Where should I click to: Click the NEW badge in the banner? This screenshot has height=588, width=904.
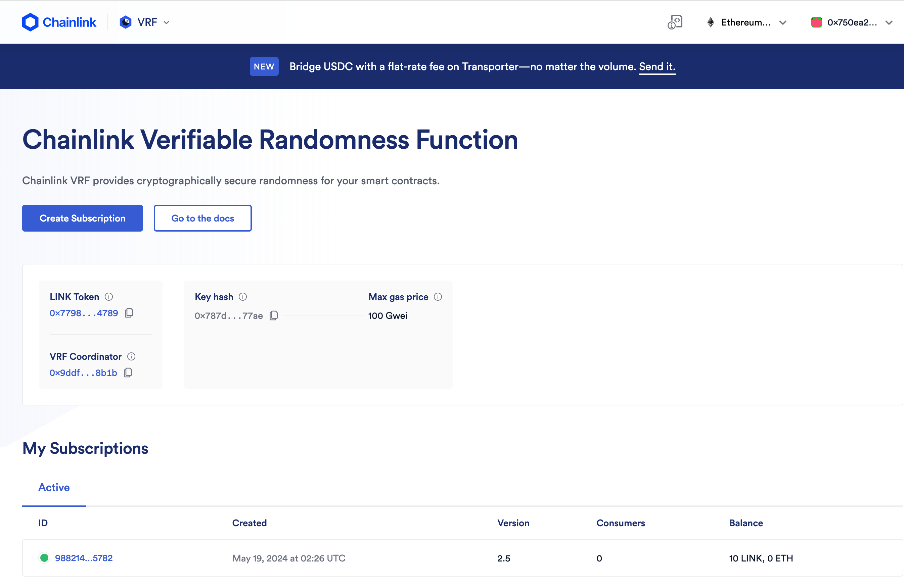point(264,66)
